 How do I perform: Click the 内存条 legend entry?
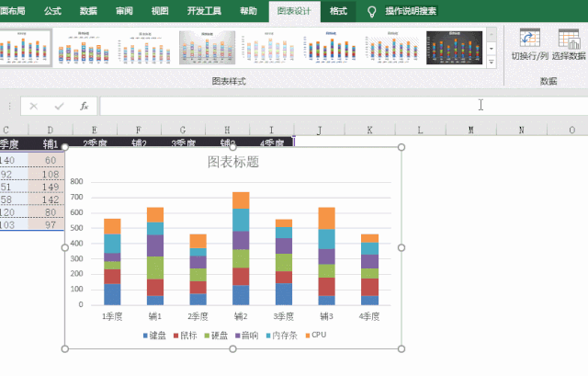tap(282, 336)
